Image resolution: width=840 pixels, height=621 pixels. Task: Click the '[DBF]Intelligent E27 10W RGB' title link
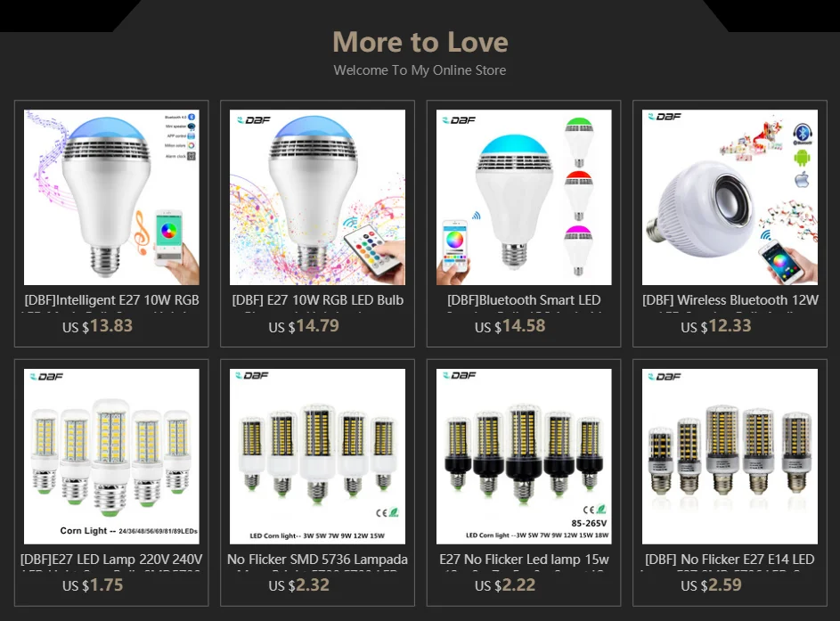[111, 300]
